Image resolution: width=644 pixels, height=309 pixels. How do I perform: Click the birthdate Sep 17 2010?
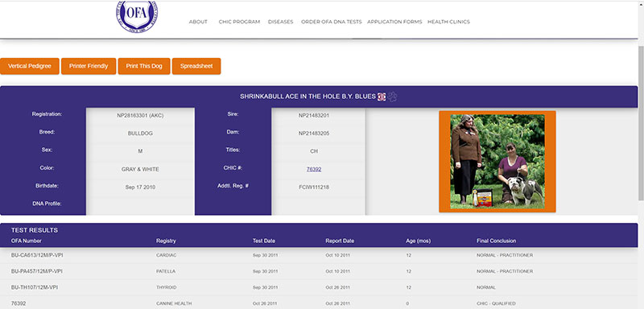140,187
